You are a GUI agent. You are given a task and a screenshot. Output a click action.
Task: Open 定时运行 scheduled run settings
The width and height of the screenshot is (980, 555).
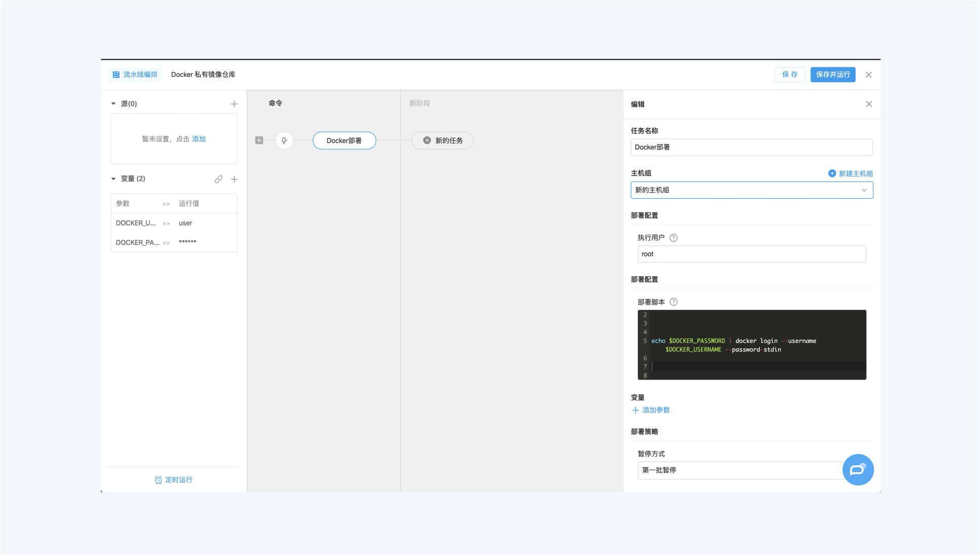point(173,480)
